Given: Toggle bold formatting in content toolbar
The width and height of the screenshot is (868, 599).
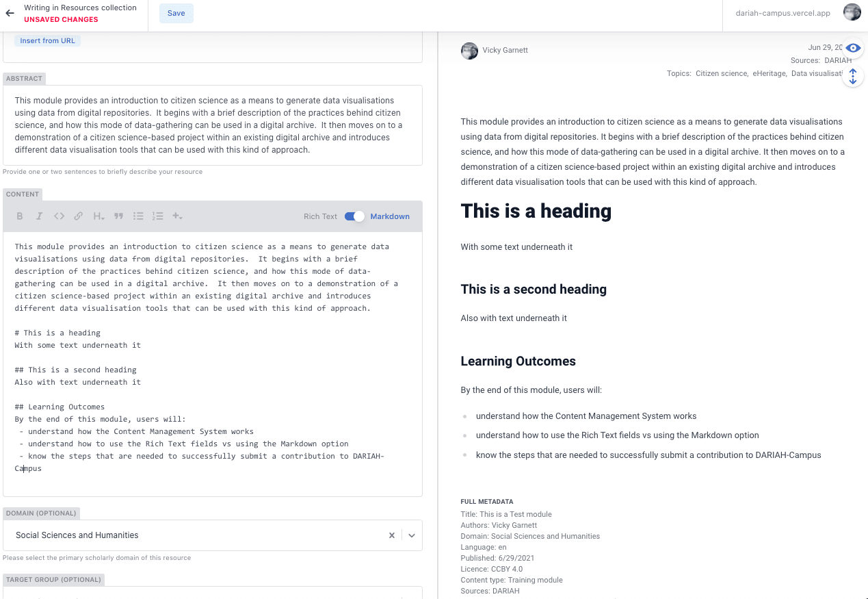Looking at the screenshot, I should [20, 216].
